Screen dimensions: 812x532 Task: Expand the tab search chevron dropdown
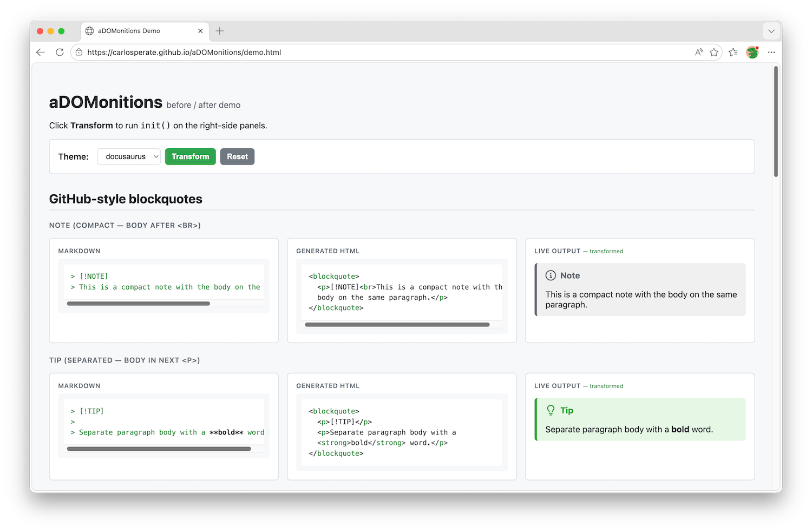click(771, 31)
